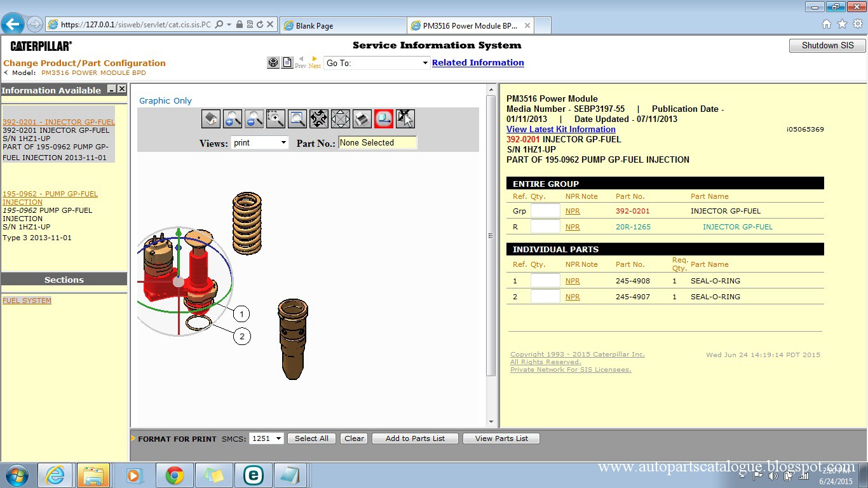Reset graphic to home view
The image size is (868, 488).
tap(211, 118)
